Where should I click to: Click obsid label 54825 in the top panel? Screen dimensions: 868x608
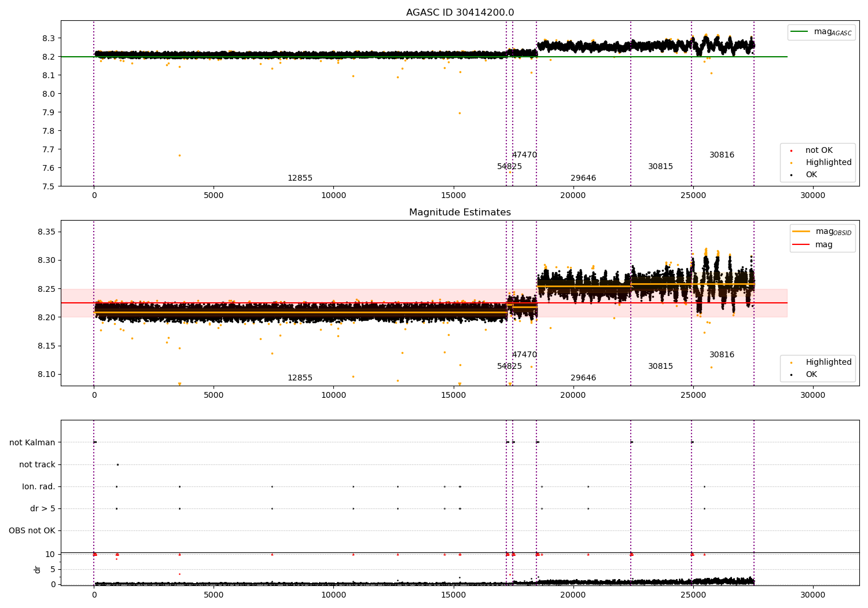509,167
